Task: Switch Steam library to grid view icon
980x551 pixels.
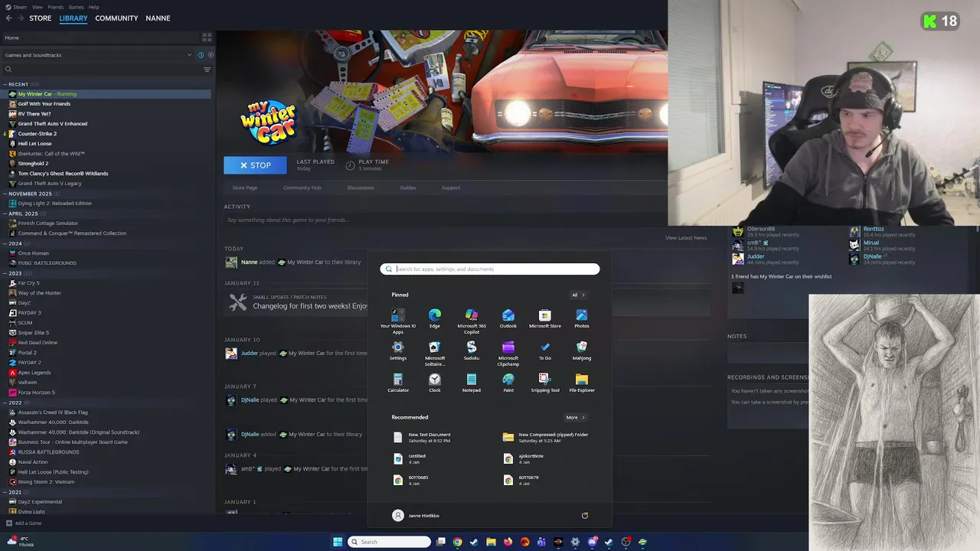Action: tap(207, 37)
